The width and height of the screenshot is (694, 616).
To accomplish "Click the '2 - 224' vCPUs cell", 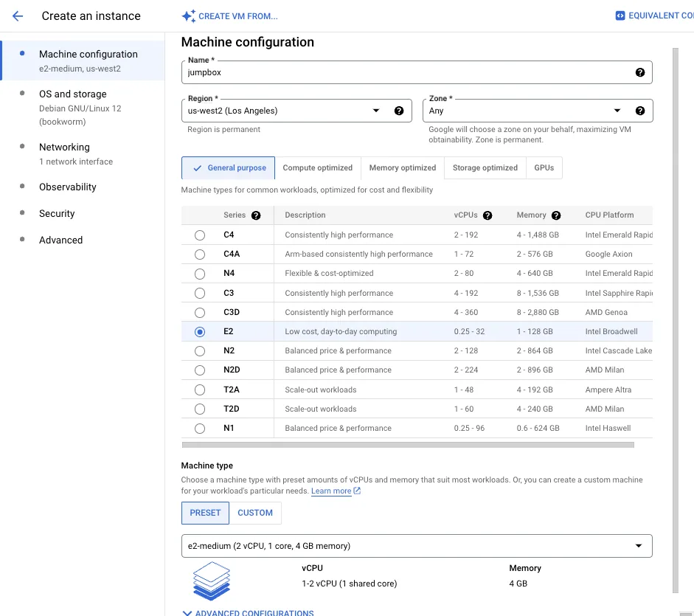I will (x=465, y=370).
